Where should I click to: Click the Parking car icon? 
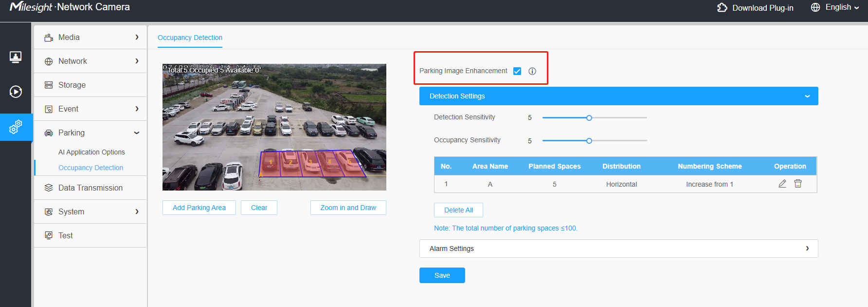tap(49, 133)
